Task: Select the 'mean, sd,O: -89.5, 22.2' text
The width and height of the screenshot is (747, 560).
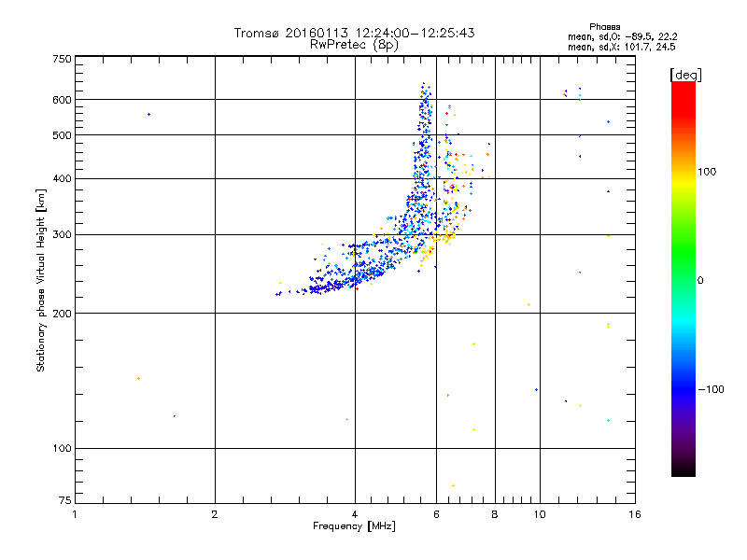Action: [x=622, y=36]
